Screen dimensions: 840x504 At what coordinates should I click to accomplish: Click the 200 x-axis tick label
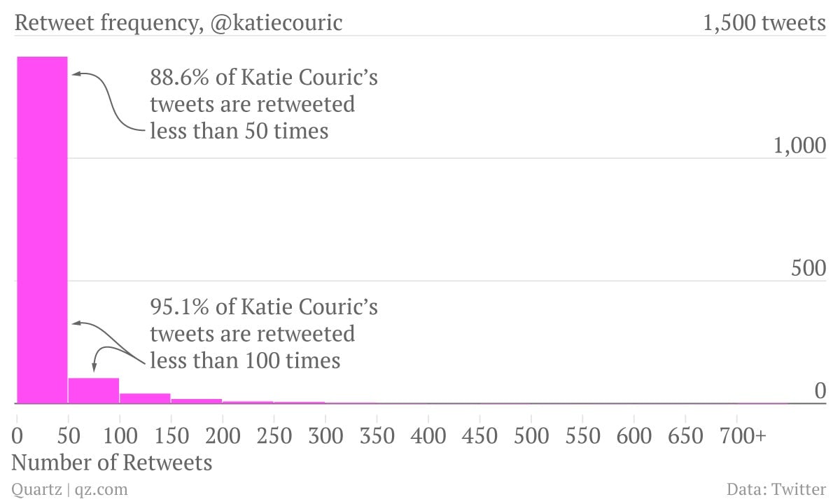click(x=223, y=435)
